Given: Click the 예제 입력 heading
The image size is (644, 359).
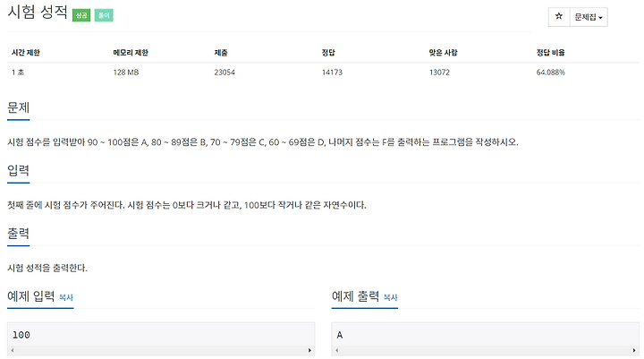Looking at the screenshot, I should coord(31,296).
